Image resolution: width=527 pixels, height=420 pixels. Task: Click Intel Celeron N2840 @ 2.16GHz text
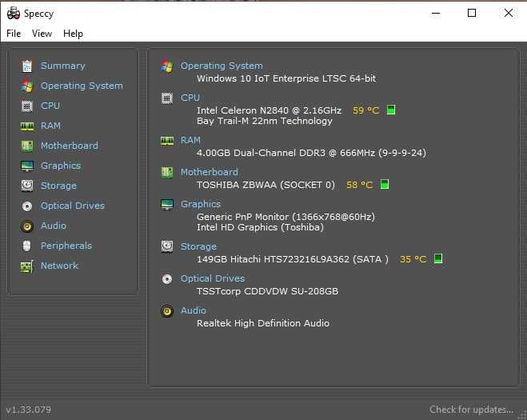(x=269, y=110)
